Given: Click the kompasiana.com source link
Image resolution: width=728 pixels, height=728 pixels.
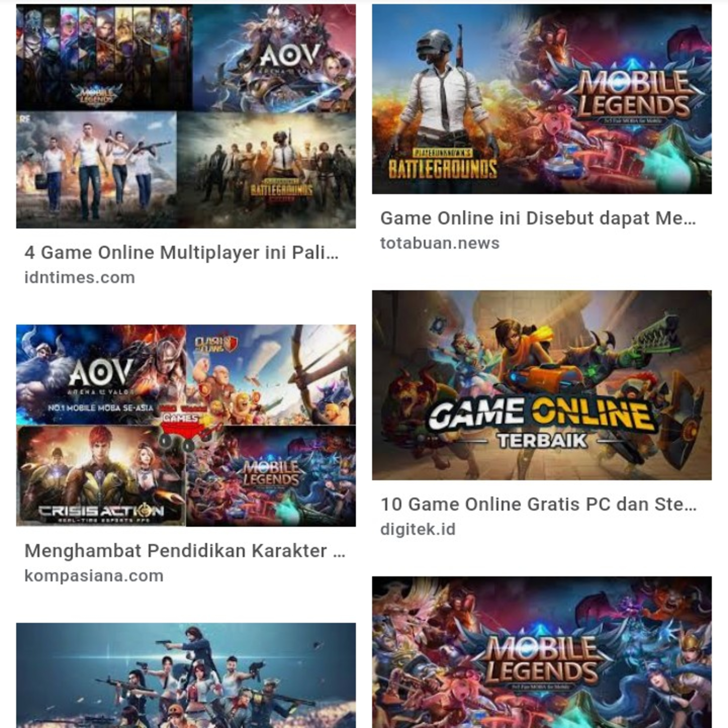Looking at the screenshot, I should [94, 576].
